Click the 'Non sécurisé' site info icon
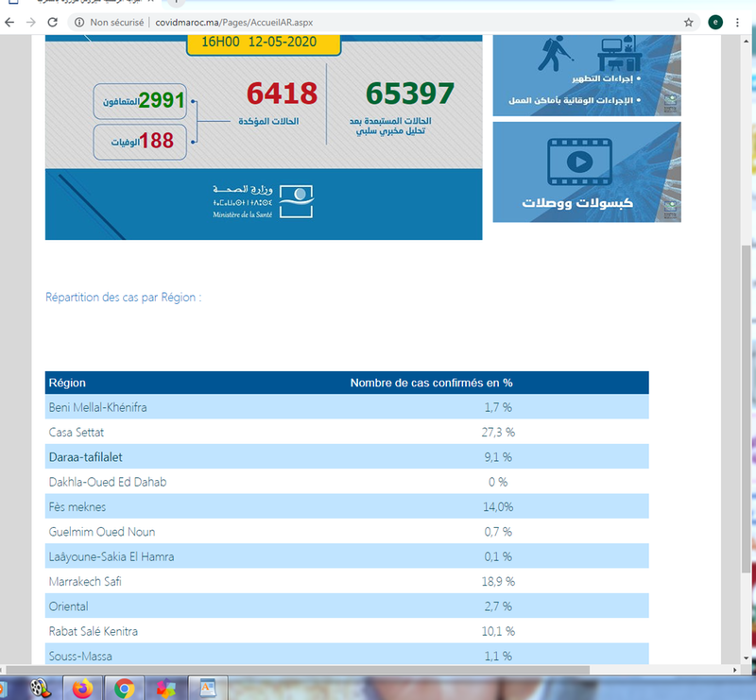The width and height of the screenshot is (756, 700). click(79, 22)
